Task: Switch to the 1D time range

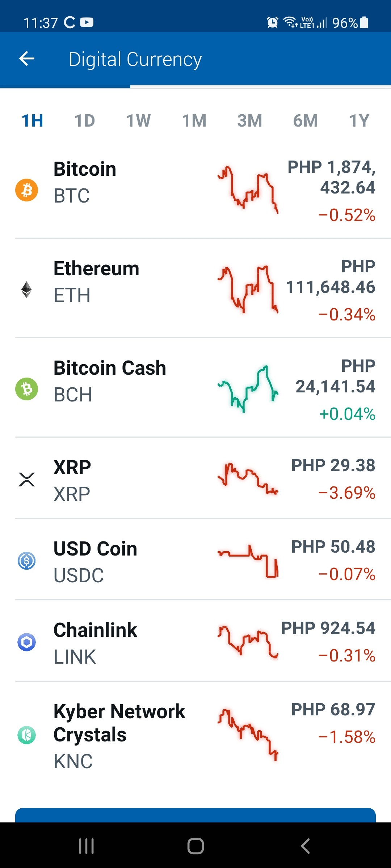Action: point(85,121)
